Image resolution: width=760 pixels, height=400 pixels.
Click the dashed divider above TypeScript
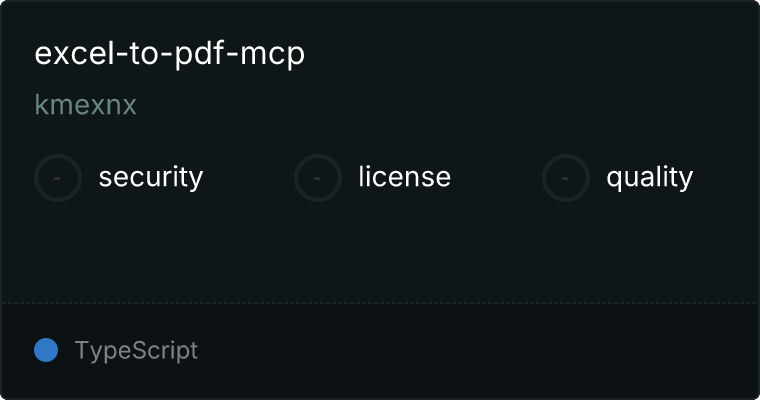pos(380,303)
